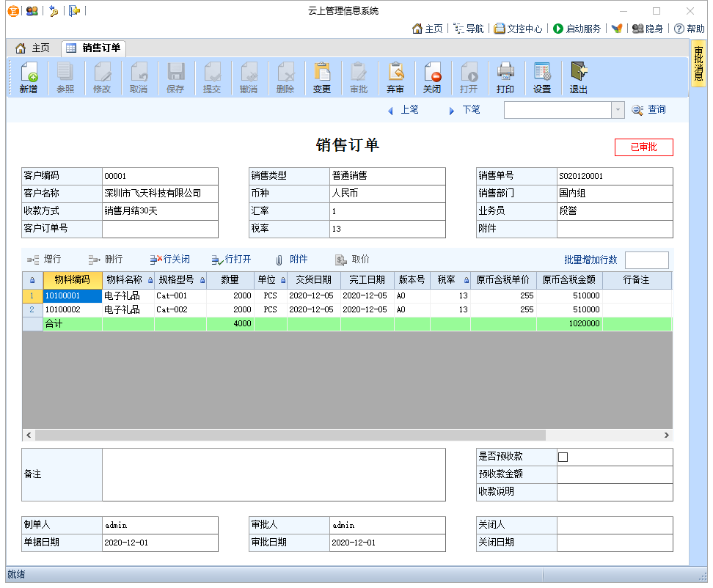Click the lock icon grid corner header
This screenshot has width=713, height=588.
pos(32,280)
